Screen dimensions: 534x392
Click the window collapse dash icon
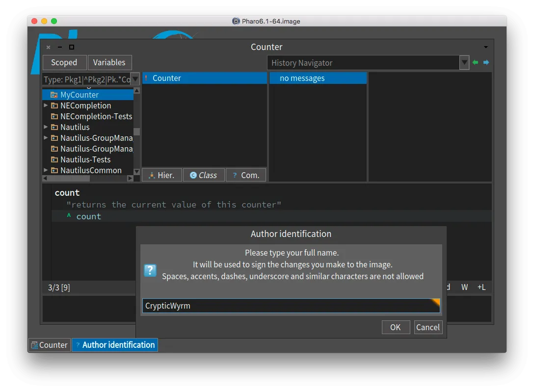point(60,47)
